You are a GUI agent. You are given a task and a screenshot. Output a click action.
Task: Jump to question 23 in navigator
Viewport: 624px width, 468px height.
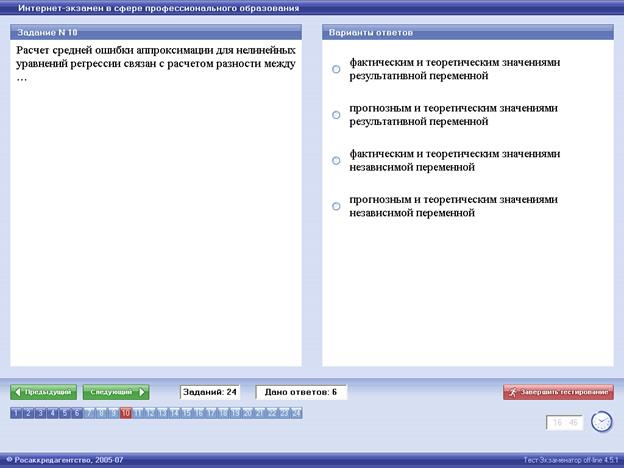tap(284, 413)
